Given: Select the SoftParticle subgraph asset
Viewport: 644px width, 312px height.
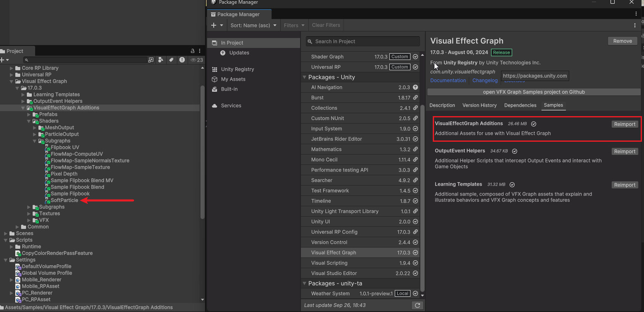Looking at the screenshot, I should [64, 200].
